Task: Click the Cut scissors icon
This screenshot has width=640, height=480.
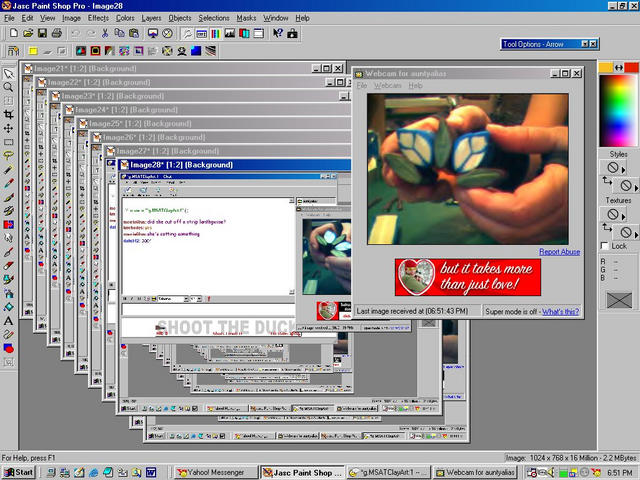Action: pyautogui.click(x=105, y=33)
